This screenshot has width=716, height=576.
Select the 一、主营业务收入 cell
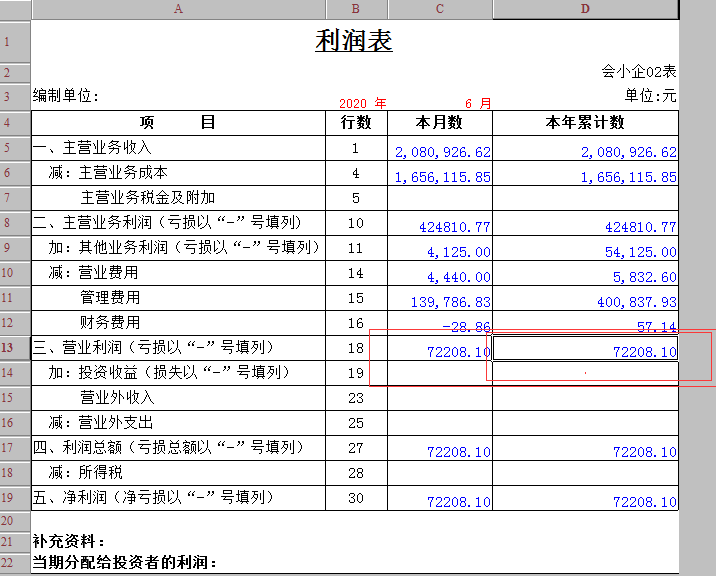point(178,148)
